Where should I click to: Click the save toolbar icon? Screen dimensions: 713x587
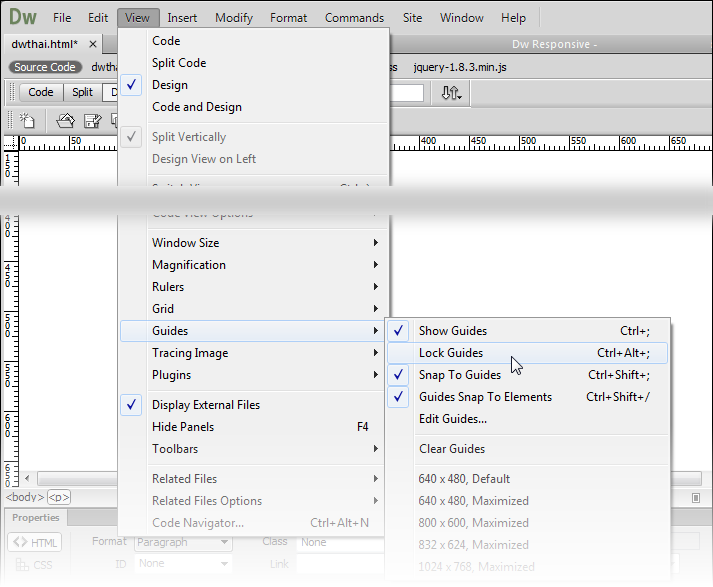[92, 121]
